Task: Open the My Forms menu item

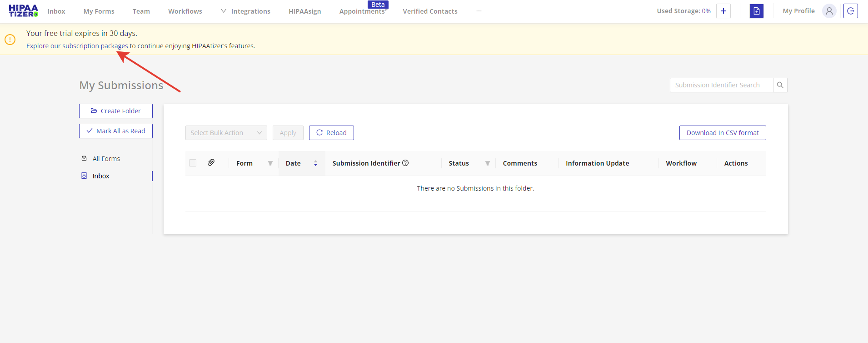Action: click(99, 11)
